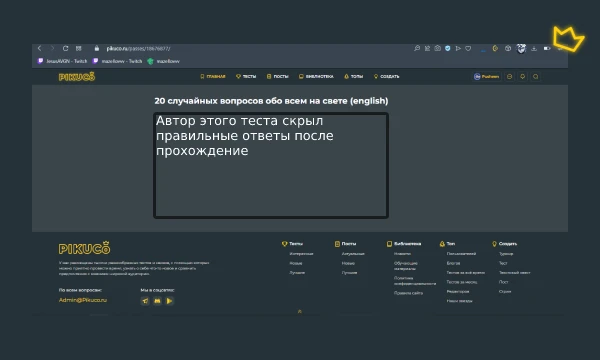Open footer heading Библиотека
Image resolution: width=600 pixels, height=360 pixels.
[404, 244]
